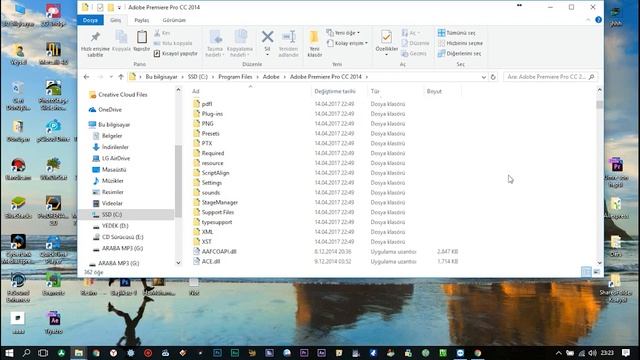The height and width of the screenshot is (360, 640).
Task: Click Bu bilgisayar in the breadcrumb path
Action: 162,77
